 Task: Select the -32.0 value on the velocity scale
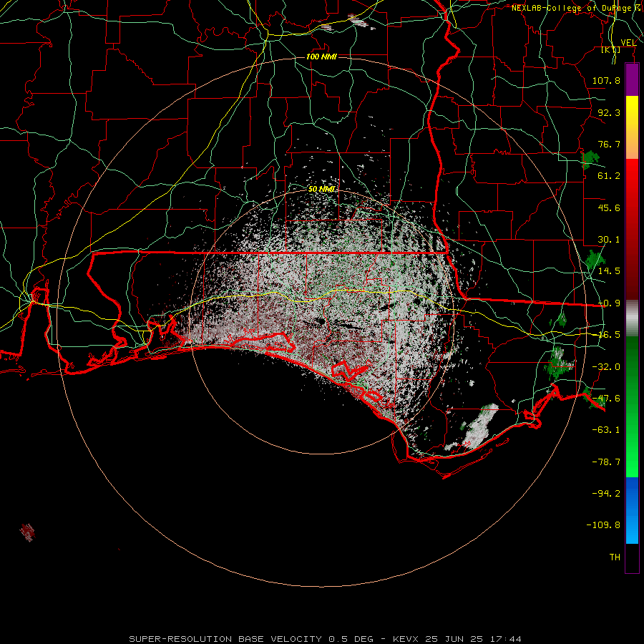[x=606, y=367]
